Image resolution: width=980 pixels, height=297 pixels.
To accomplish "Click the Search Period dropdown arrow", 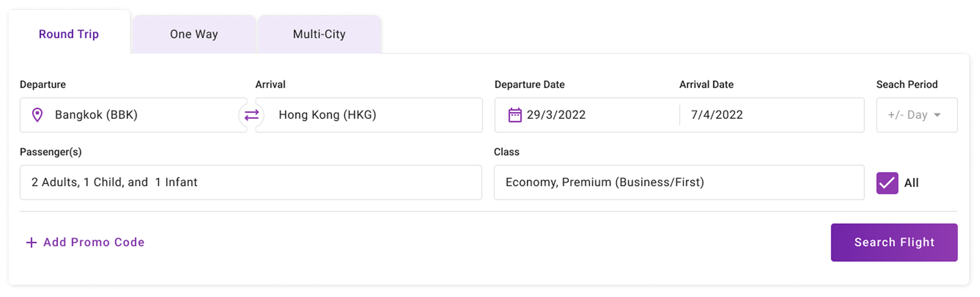I will point(937,115).
